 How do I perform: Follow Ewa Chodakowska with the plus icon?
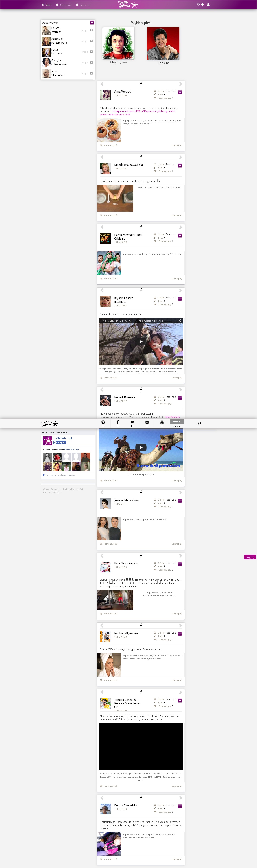click(x=180, y=564)
